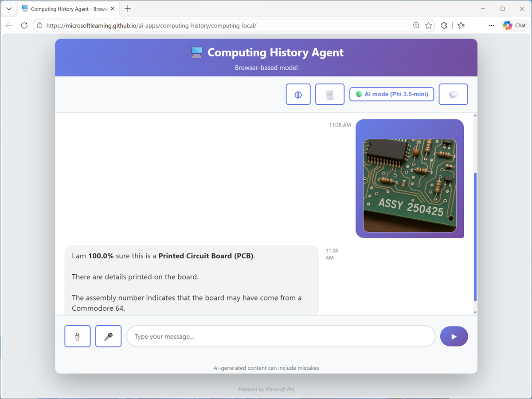
Task: Click chat scrollbar up arrow
Action: point(475,115)
